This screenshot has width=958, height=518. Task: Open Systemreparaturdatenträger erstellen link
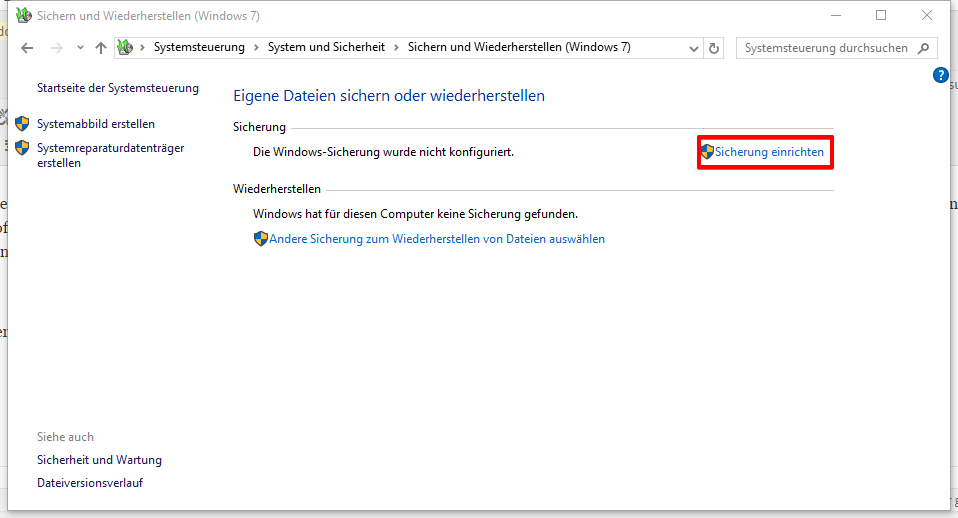(111, 155)
